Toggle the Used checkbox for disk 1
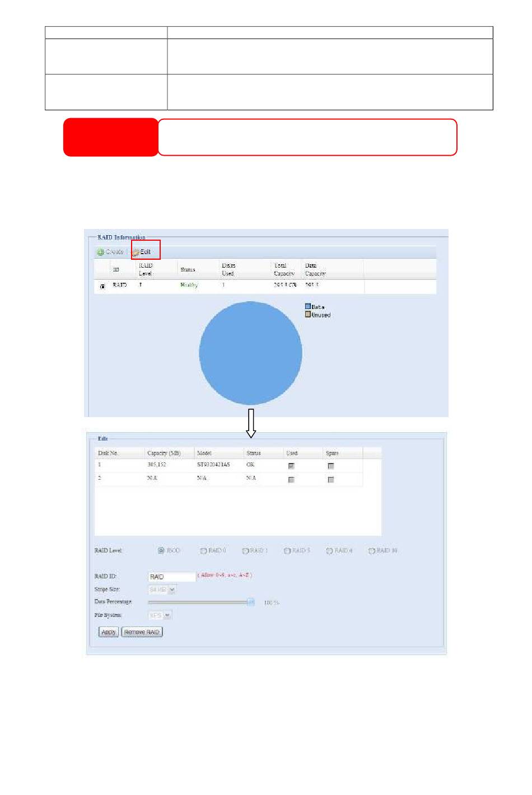Viewport: 532px width, 795px height. (291, 466)
